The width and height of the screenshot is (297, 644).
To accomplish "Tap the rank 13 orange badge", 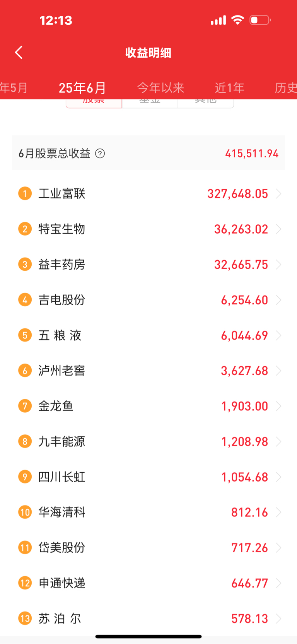I will tap(25, 618).
